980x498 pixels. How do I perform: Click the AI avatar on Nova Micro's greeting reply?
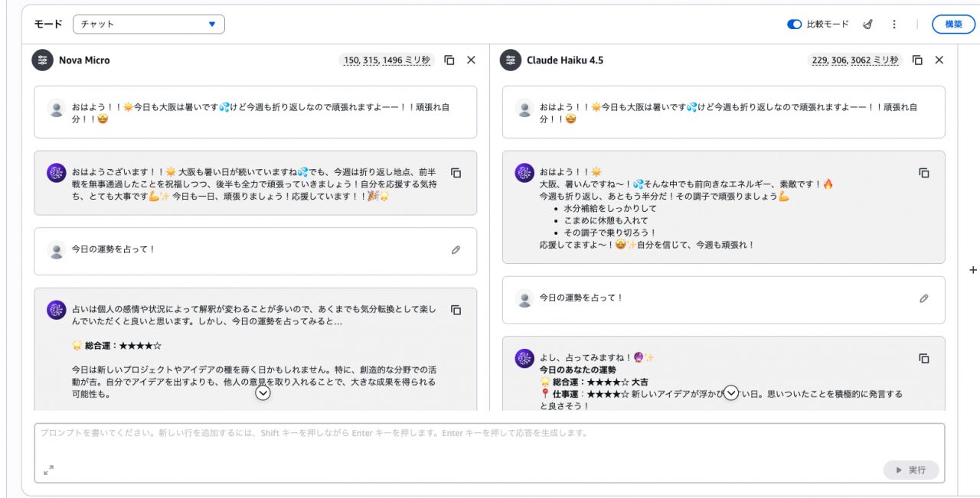tap(56, 173)
